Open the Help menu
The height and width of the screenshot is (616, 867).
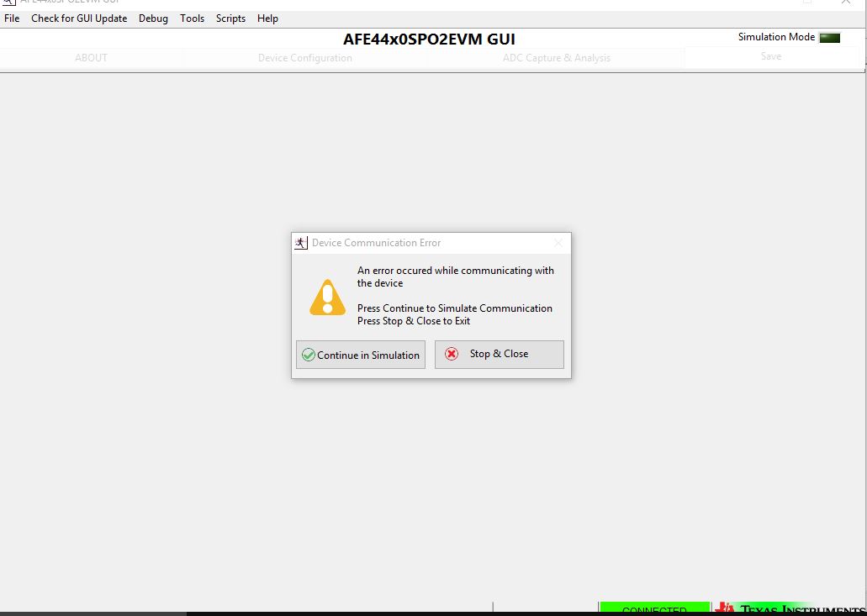267,18
